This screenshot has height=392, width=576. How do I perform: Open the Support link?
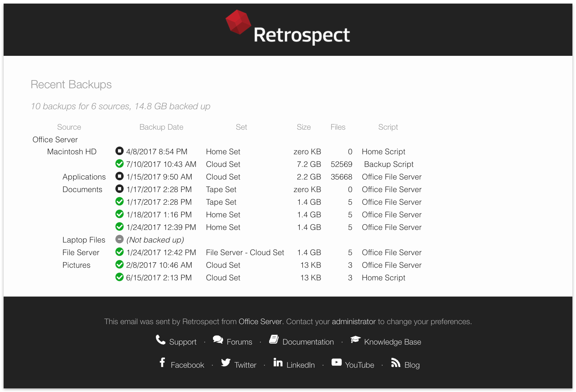point(183,342)
